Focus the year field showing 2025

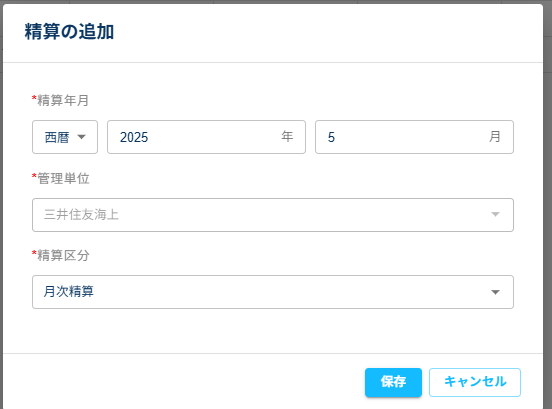206,137
